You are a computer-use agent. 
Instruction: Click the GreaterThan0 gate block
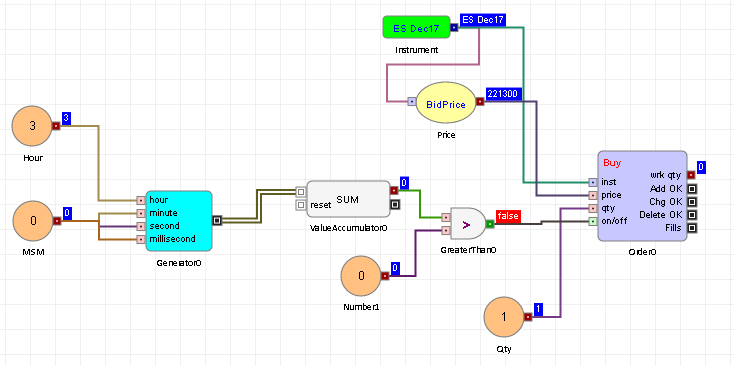[x=467, y=224]
